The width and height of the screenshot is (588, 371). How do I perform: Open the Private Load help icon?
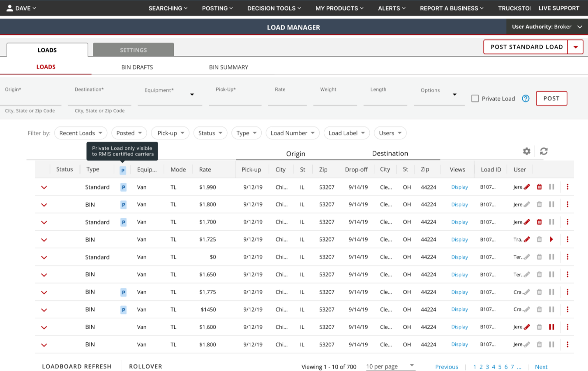point(526,98)
